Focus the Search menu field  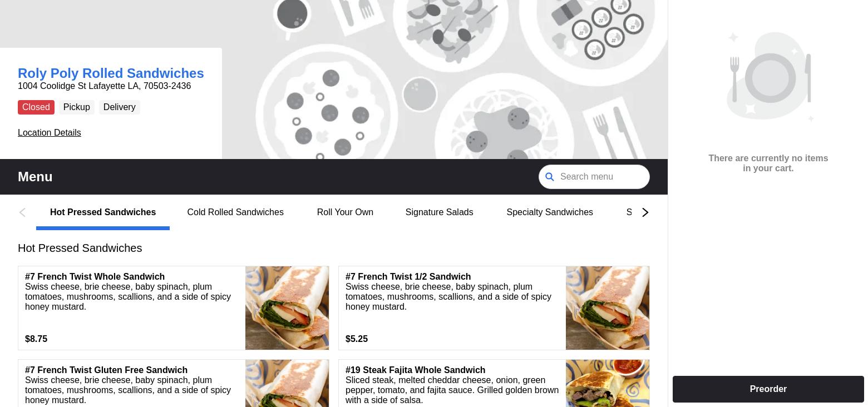tap(594, 177)
